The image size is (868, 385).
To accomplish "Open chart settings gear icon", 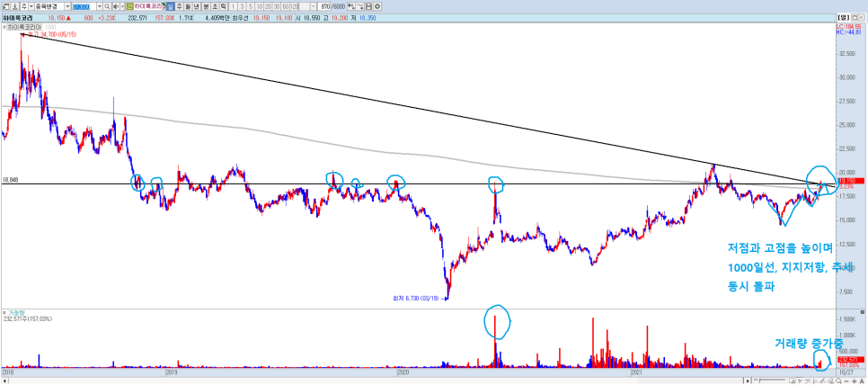I will pyautogui.click(x=377, y=6).
